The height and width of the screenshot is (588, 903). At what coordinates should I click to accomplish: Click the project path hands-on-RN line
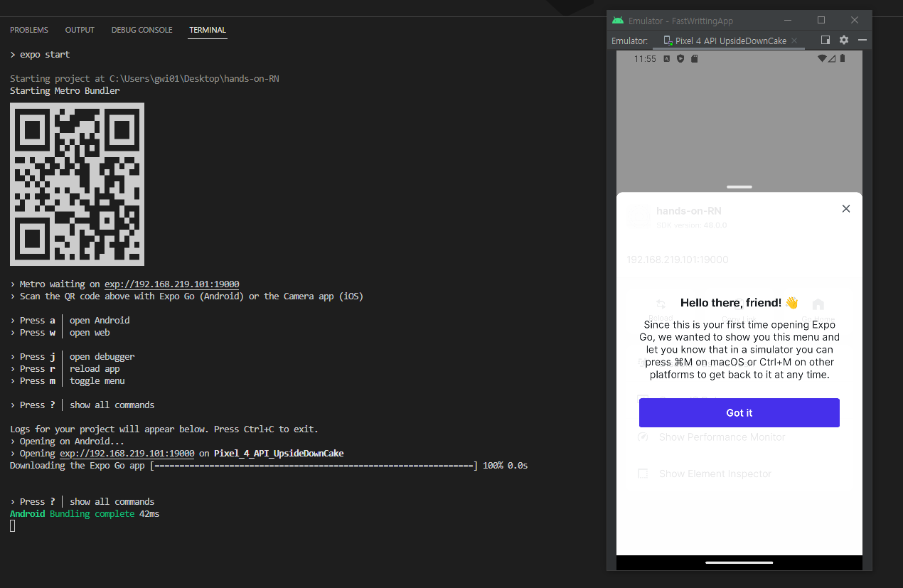144,78
